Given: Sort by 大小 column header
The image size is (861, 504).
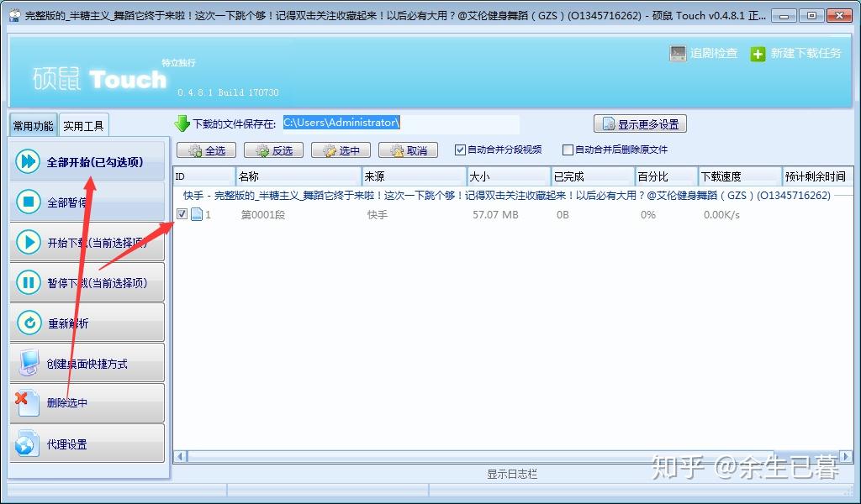Looking at the screenshot, I should pos(509,176).
